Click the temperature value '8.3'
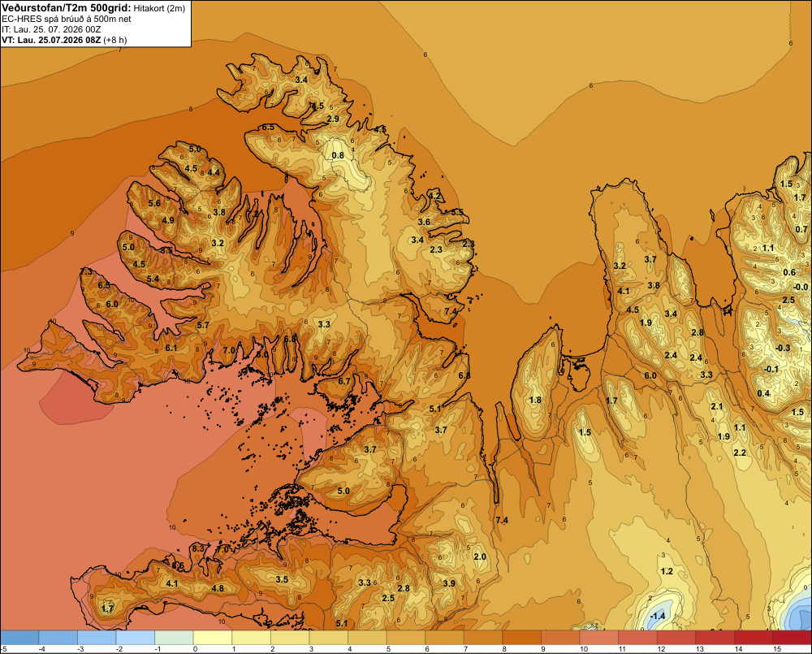This screenshot has height=654, width=812. tap(198, 548)
